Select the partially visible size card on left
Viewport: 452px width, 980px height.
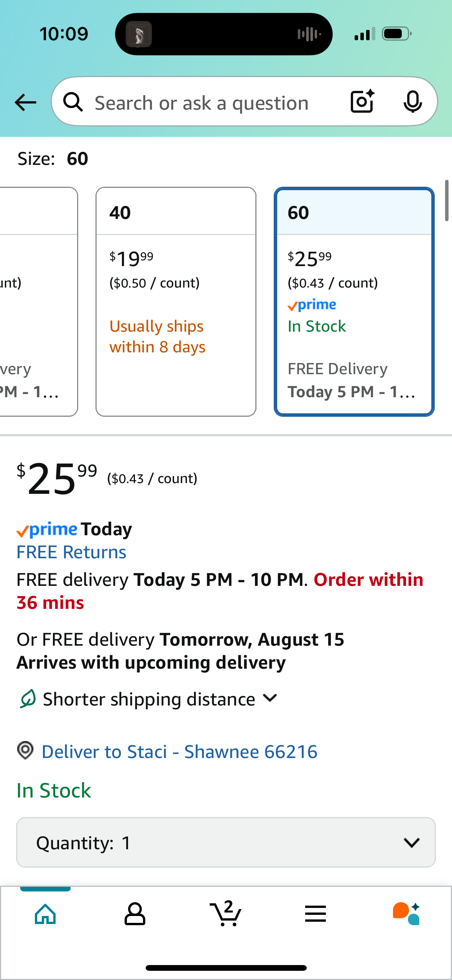(x=38, y=302)
